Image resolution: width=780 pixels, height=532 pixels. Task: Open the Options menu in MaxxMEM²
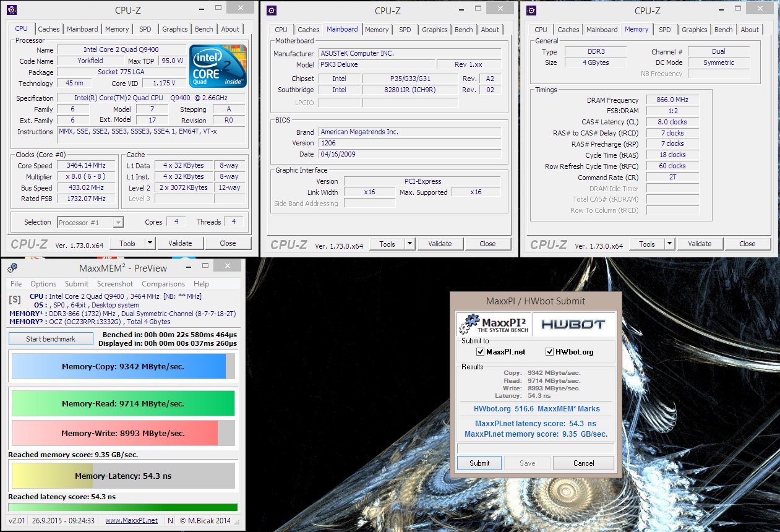tap(43, 284)
